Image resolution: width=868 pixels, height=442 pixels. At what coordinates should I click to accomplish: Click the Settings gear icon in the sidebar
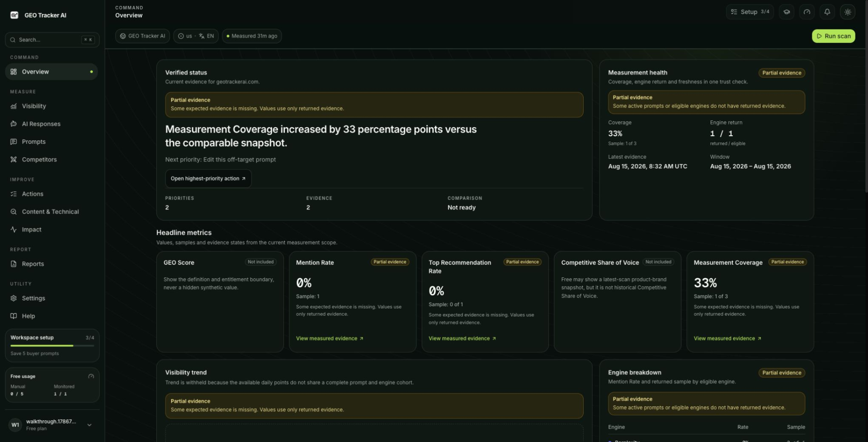coord(14,298)
